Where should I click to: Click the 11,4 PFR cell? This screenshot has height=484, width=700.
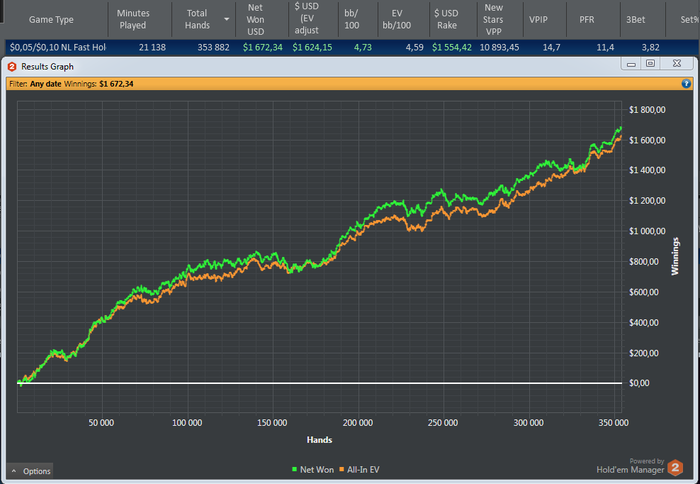point(605,47)
